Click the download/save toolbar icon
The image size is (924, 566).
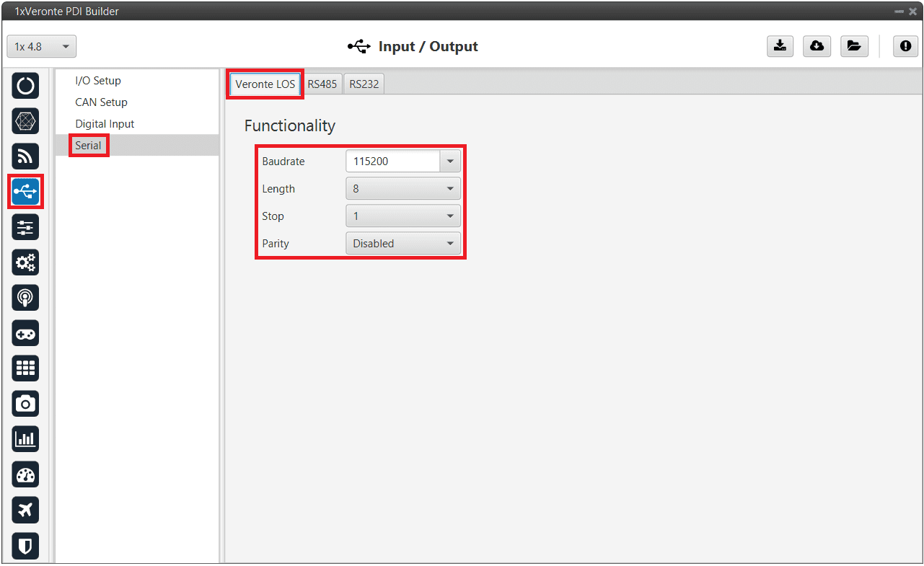pos(780,46)
